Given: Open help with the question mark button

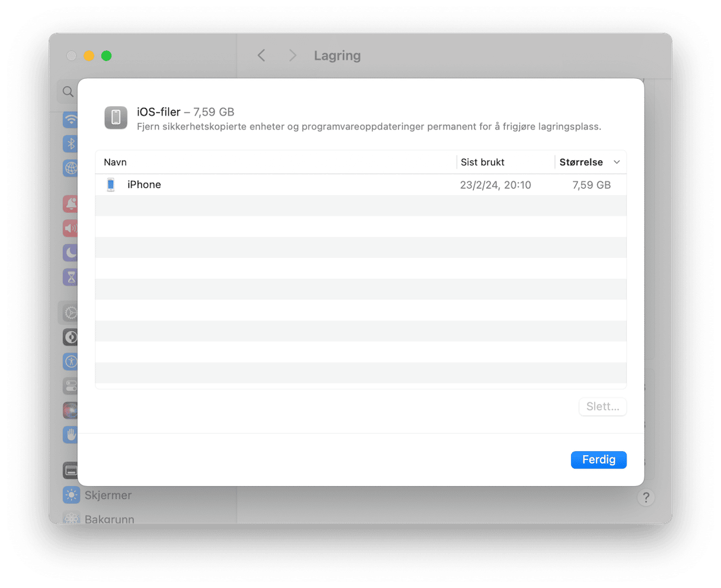Looking at the screenshot, I should pos(646,497).
